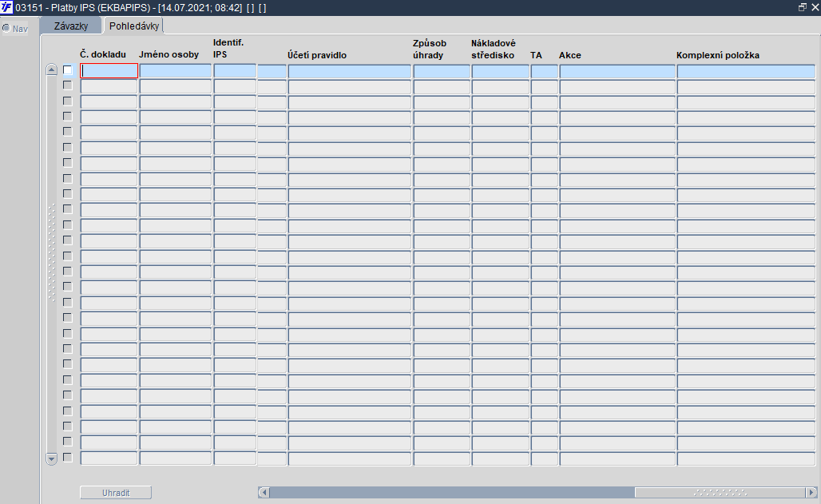Click the application logo icon in title bar
This screenshot has width=821, height=504.
tap(6, 7)
